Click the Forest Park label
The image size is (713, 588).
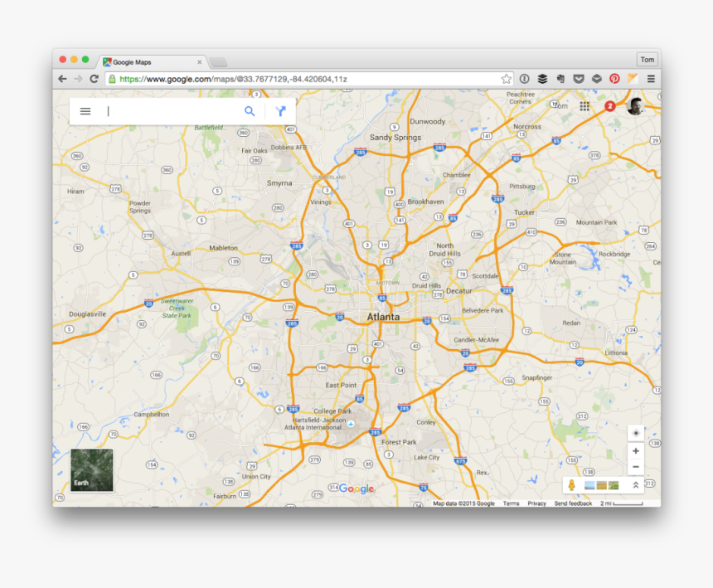click(x=399, y=442)
